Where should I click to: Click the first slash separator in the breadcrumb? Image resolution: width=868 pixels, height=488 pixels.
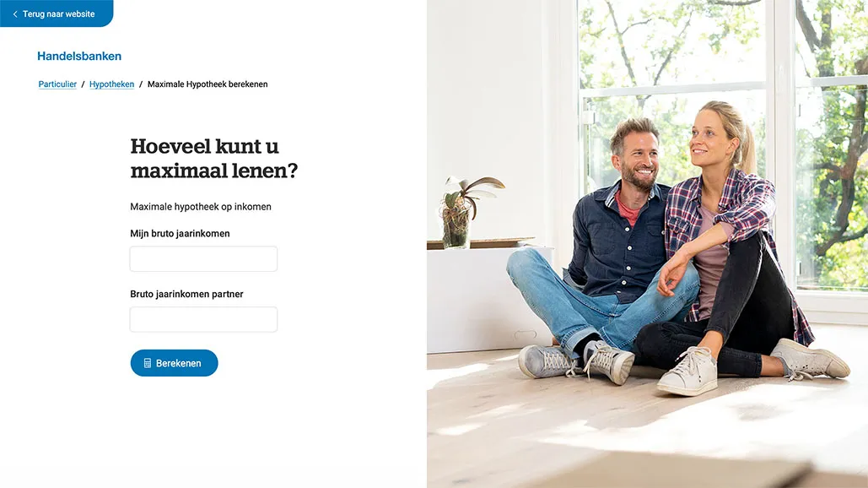[x=83, y=84]
